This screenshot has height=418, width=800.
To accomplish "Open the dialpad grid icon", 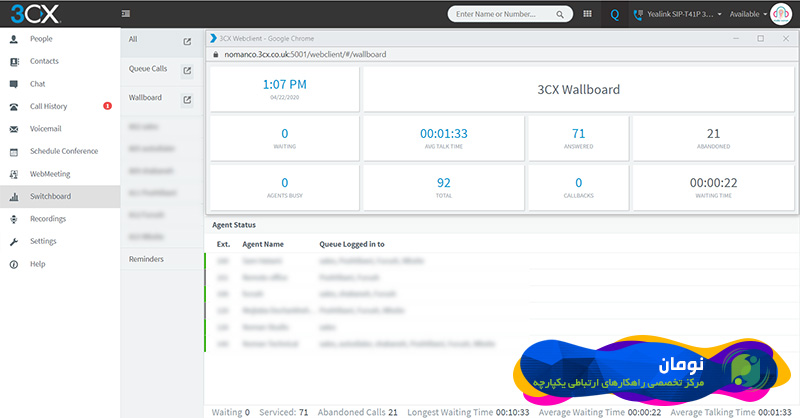I will pyautogui.click(x=587, y=14).
